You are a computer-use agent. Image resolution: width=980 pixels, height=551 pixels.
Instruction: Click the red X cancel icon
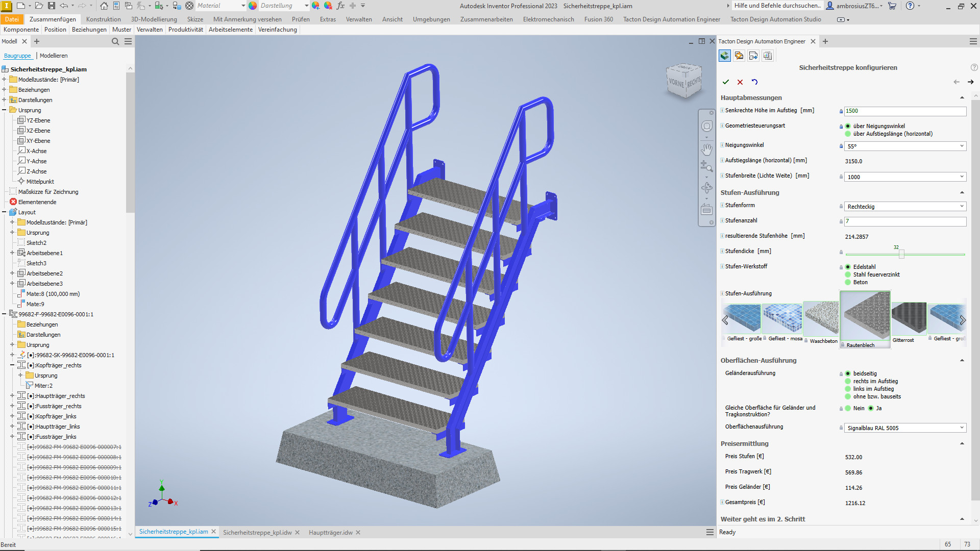click(740, 82)
